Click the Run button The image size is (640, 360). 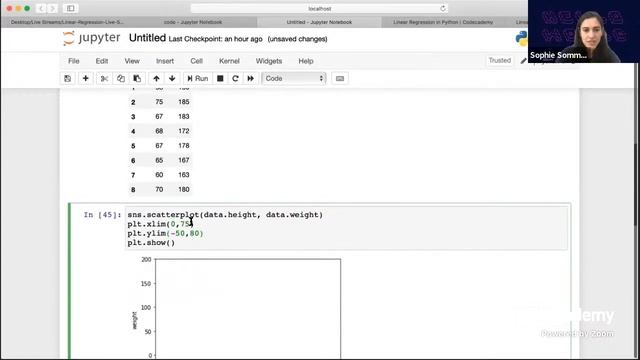[x=198, y=78]
